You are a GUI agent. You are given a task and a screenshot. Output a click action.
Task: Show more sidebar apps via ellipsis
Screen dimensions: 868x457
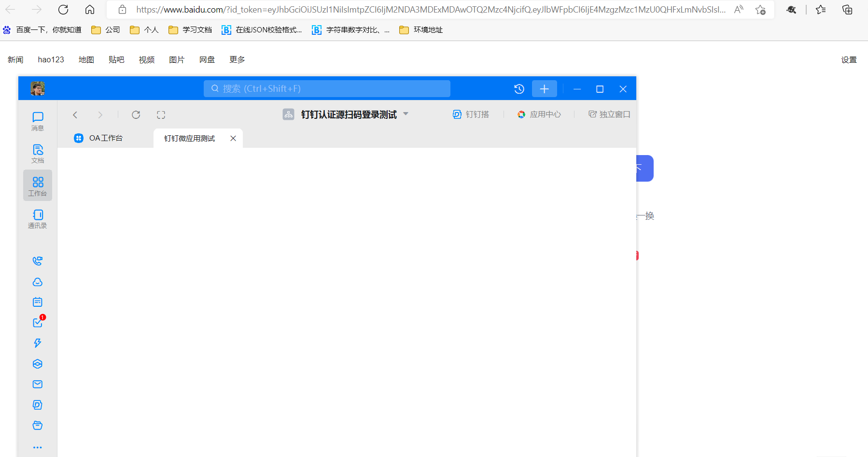tap(38, 447)
